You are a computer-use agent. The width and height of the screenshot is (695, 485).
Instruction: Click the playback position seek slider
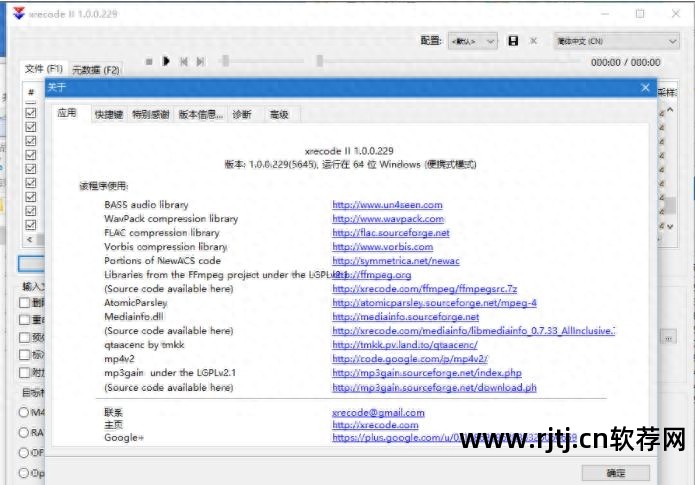click(448, 61)
